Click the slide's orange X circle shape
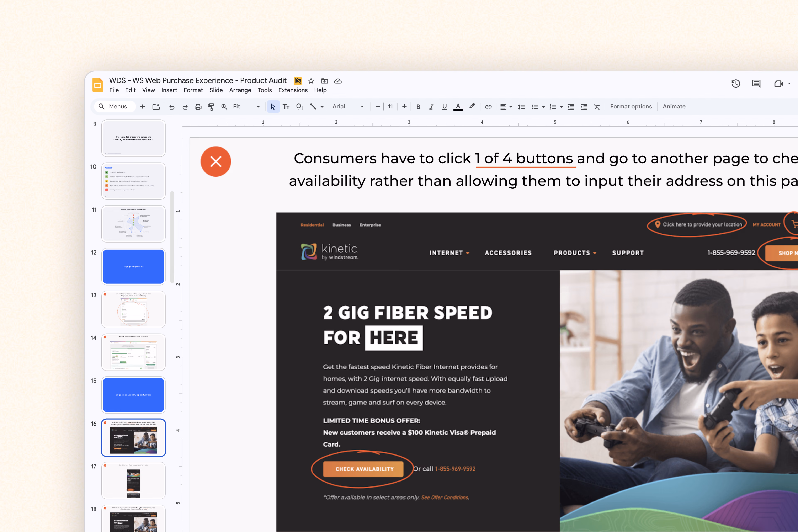This screenshot has height=532, width=798. click(216, 161)
